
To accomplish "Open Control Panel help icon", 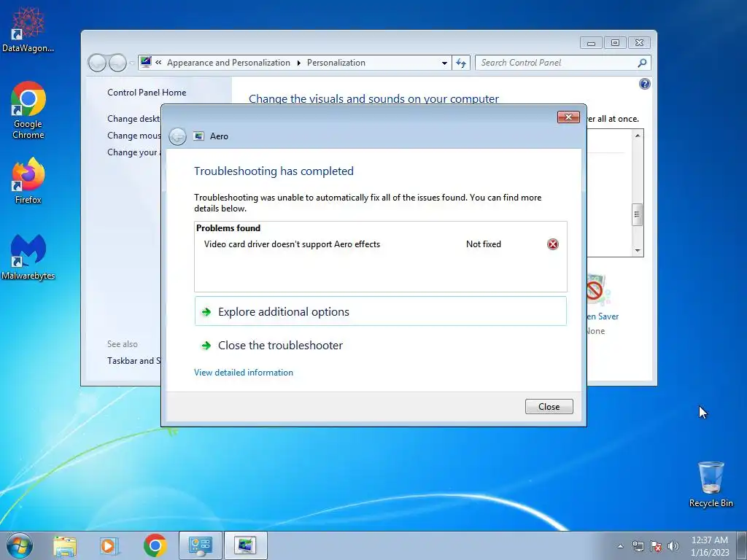I will (x=645, y=85).
